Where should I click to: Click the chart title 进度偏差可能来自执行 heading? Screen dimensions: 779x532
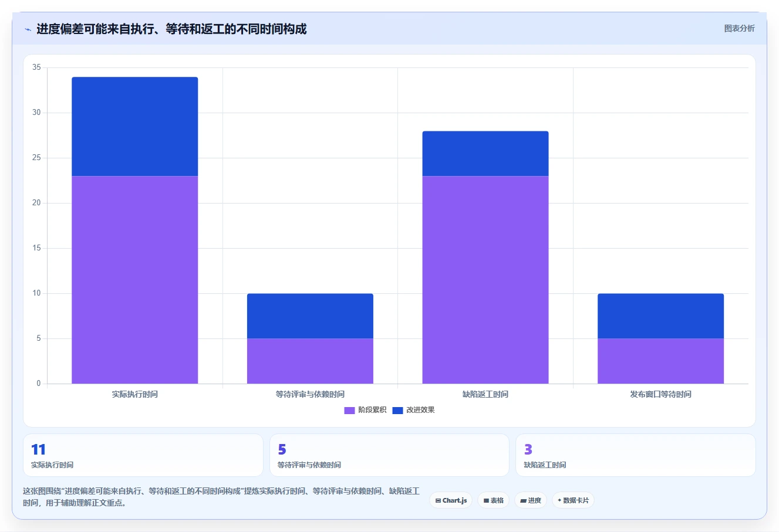coord(171,29)
